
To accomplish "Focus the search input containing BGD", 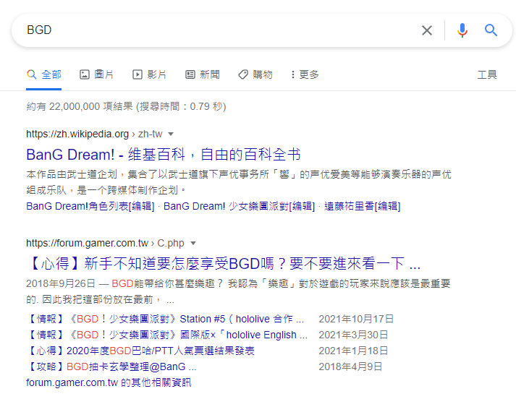I will click(x=217, y=30).
